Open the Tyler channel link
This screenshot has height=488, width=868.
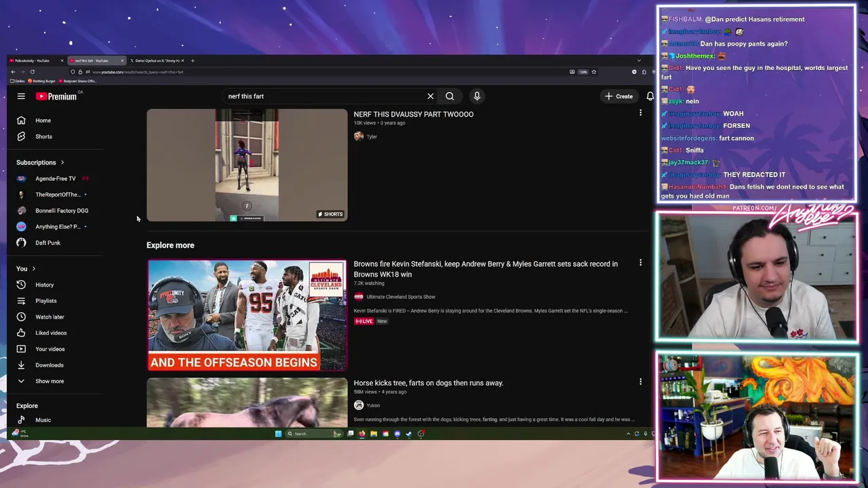(x=372, y=137)
